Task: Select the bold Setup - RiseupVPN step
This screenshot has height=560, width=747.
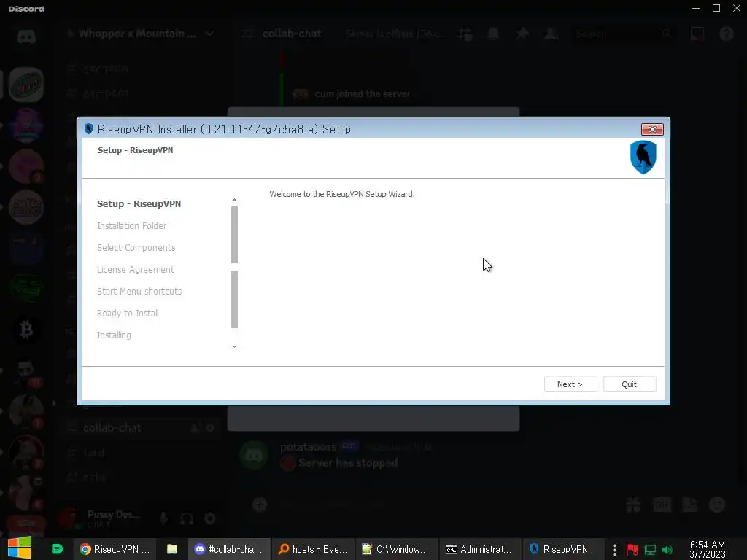Action: pyautogui.click(x=139, y=204)
